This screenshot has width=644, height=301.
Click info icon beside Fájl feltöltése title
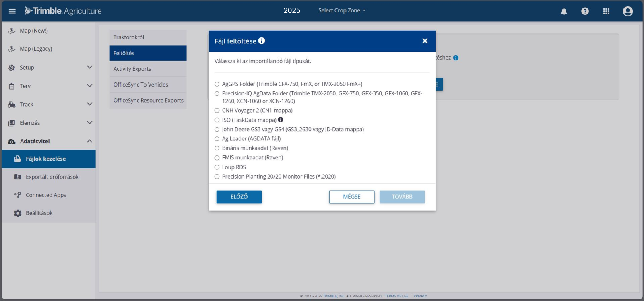pyautogui.click(x=262, y=41)
